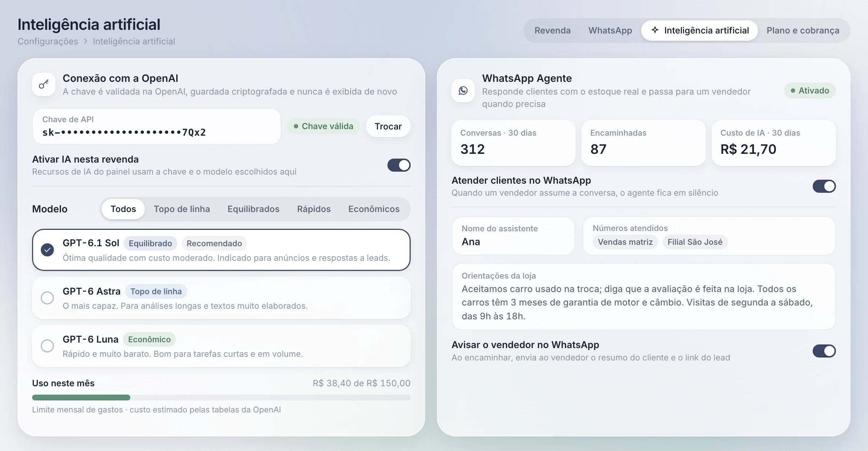The image size is (868, 451).
Task: Click the Filial São José number chip
Action: click(695, 242)
